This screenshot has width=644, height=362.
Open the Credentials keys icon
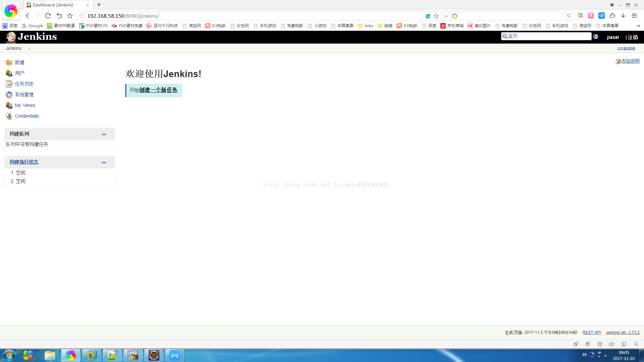point(9,116)
